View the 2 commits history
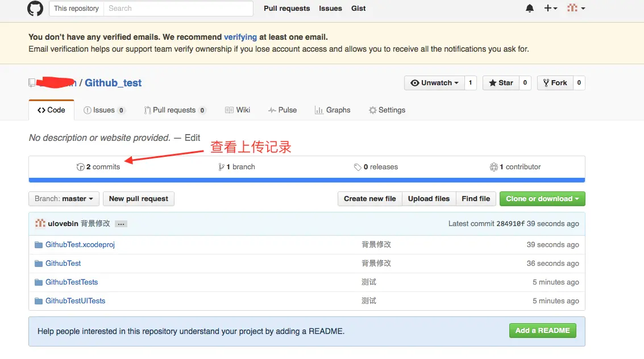Image resolution: width=644 pixels, height=359 pixels. tap(98, 167)
